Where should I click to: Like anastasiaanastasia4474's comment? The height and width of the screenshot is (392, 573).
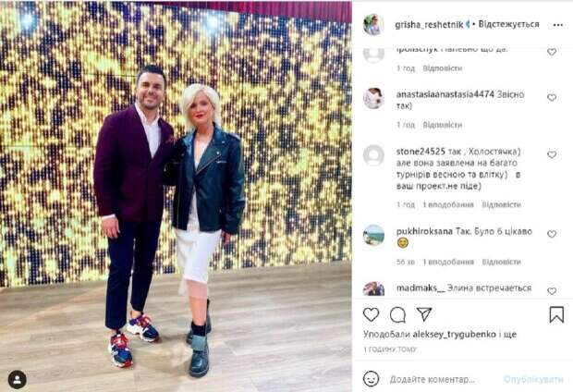pos(552,98)
